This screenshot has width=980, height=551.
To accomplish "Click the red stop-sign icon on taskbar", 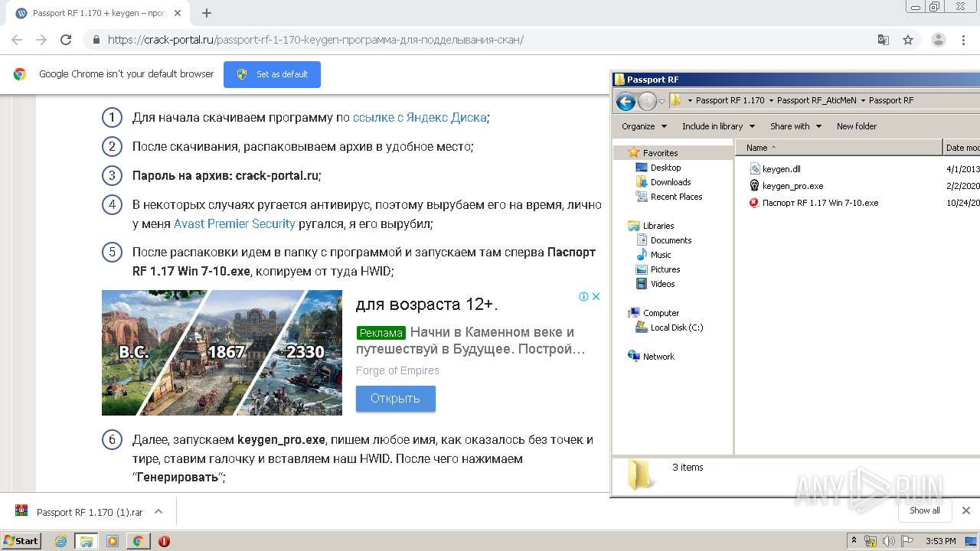I will pos(164,541).
